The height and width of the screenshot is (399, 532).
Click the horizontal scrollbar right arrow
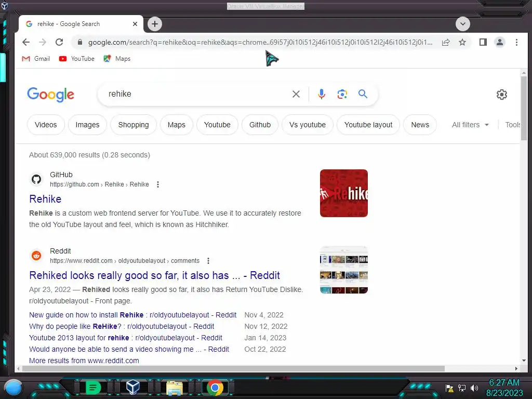point(516,368)
